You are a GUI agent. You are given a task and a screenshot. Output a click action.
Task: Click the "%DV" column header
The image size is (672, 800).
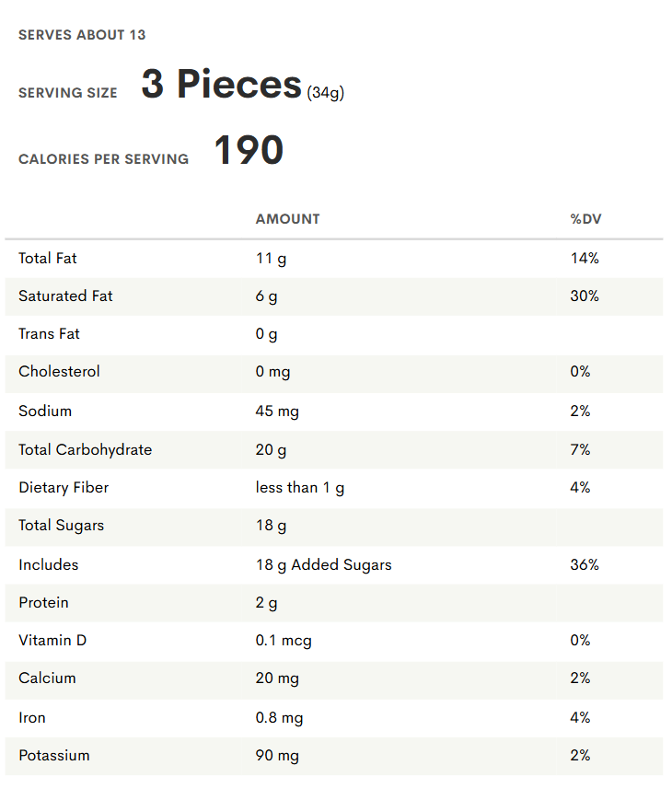585,219
